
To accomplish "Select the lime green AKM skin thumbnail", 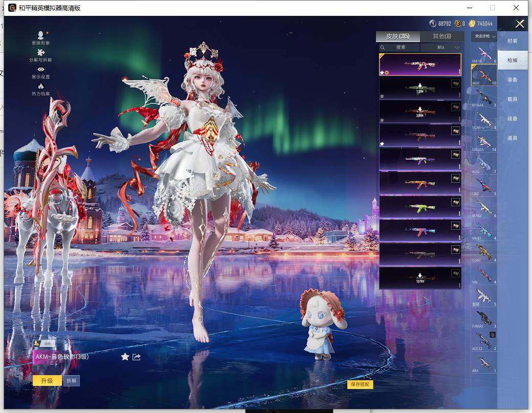I will (x=420, y=207).
